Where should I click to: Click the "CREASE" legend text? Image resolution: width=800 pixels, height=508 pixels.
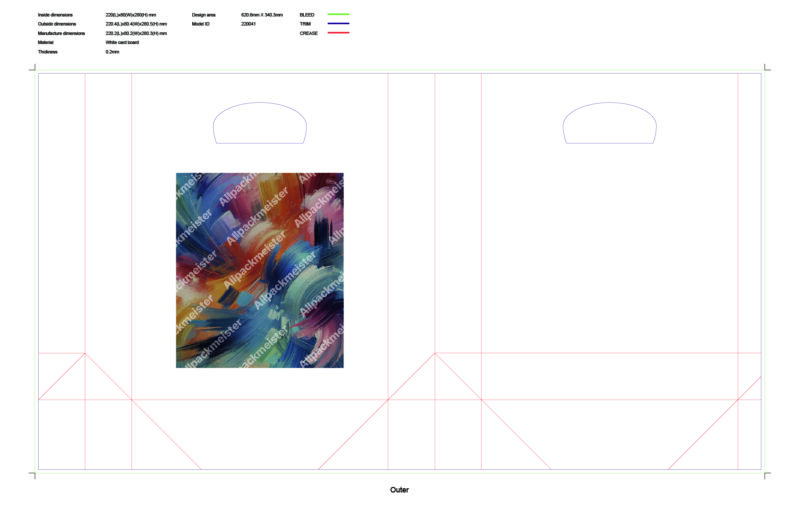[309, 33]
